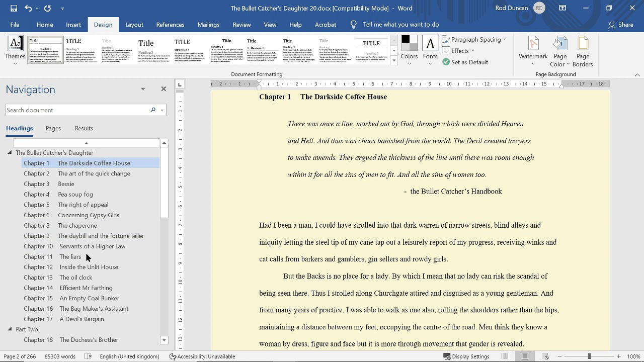
Task: Click the tab selector at ruler corner
Action: point(180,84)
